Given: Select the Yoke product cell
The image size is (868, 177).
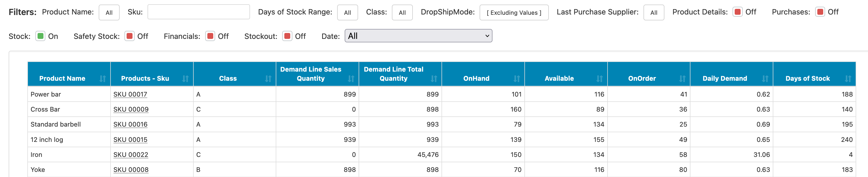Looking at the screenshot, I should pos(69,169).
